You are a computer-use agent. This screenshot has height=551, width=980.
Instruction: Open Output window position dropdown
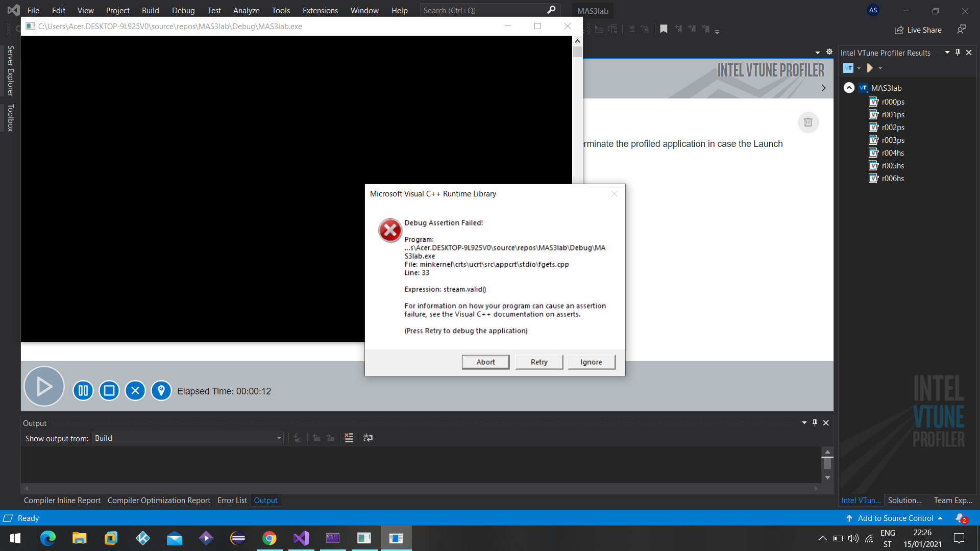804,423
